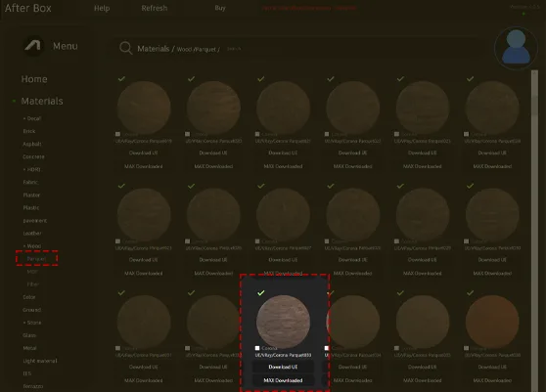Tick the Corona checkbox for Parquet019
This screenshot has height=392, width=546.
117,134
